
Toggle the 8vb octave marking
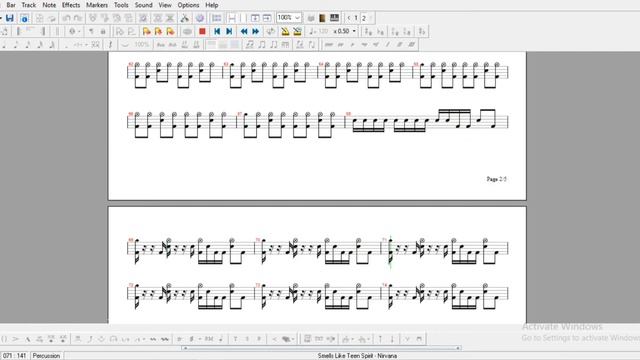(172, 44)
